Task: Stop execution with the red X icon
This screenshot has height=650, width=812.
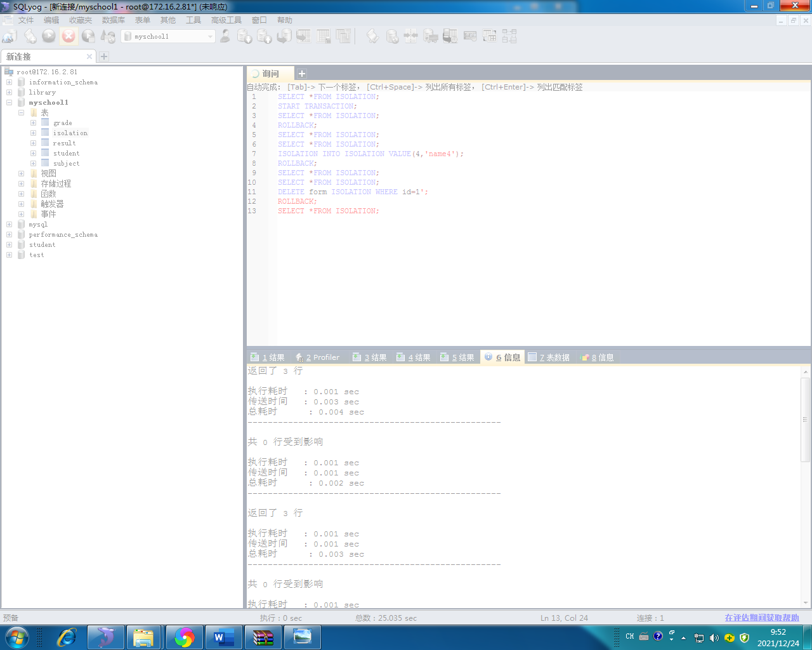Action: pyautogui.click(x=69, y=36)
